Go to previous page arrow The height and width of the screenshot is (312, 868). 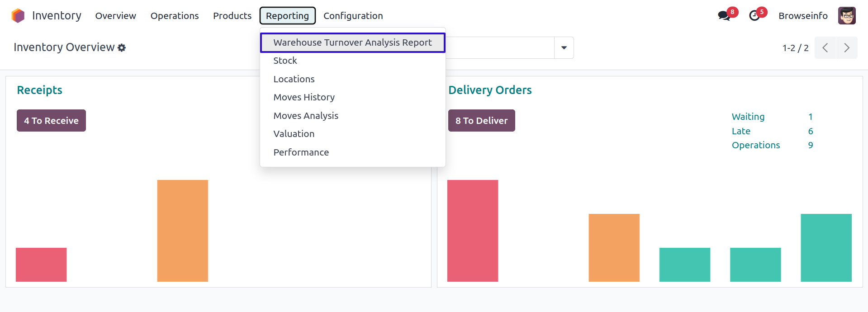click(x=825, y=48)
